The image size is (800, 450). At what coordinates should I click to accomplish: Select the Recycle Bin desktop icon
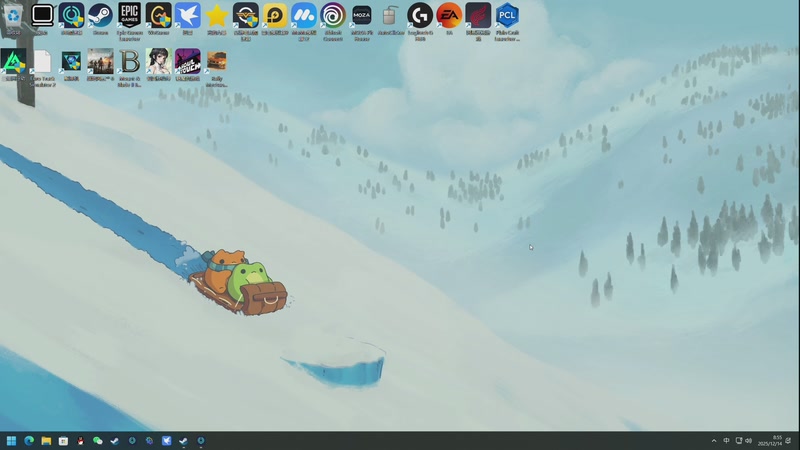(x=13, y=18)
